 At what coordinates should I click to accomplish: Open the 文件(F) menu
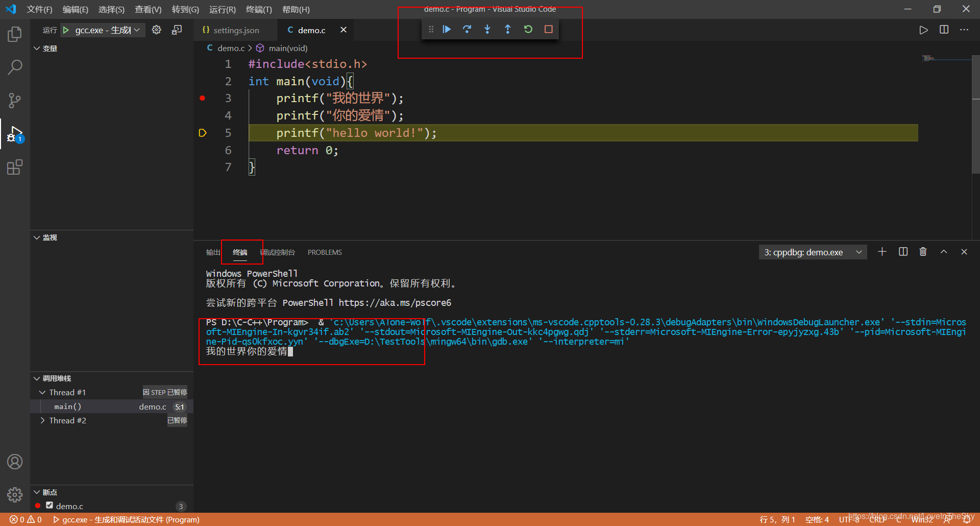[39, 10]
